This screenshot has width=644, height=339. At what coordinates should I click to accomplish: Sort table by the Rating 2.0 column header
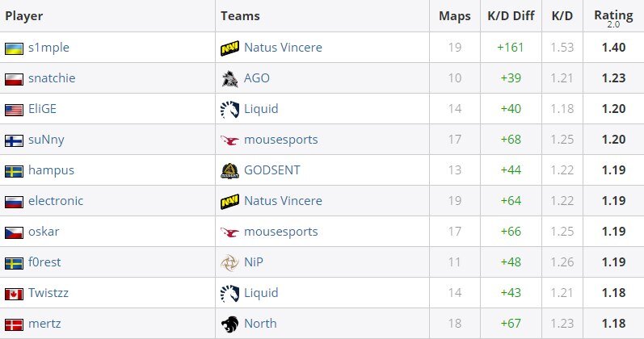[x=613, y=18]
